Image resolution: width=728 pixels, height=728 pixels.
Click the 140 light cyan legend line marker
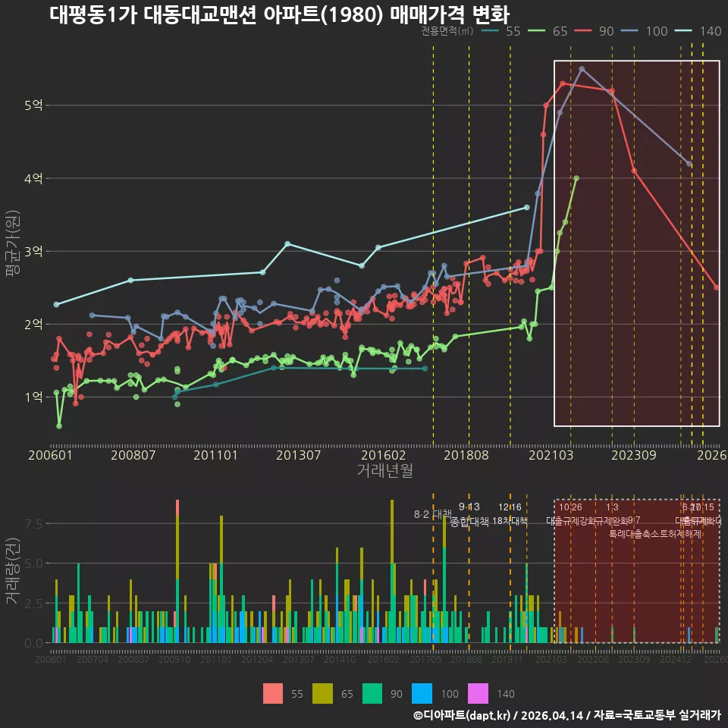683,31
